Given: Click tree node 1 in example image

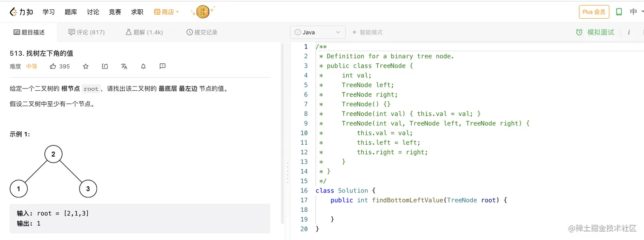Looking at the screenshot, I should click(x=19, y=189).
